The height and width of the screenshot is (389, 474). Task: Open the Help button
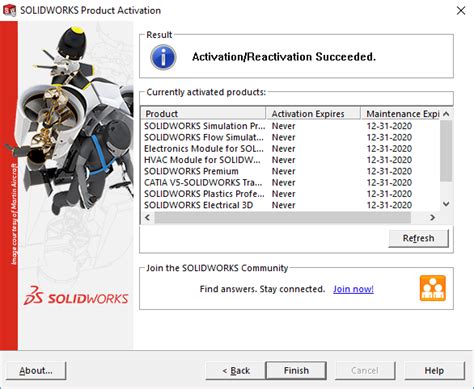click(434, 370)
